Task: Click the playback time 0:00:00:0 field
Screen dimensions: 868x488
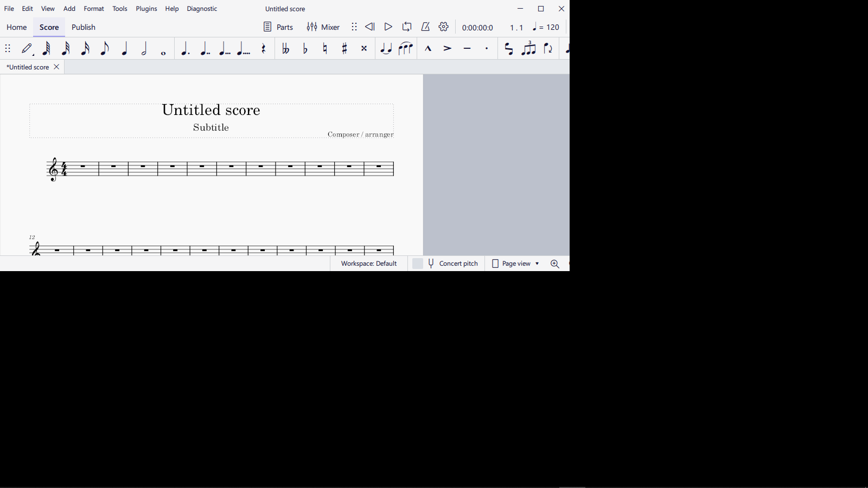Action: 478,28
